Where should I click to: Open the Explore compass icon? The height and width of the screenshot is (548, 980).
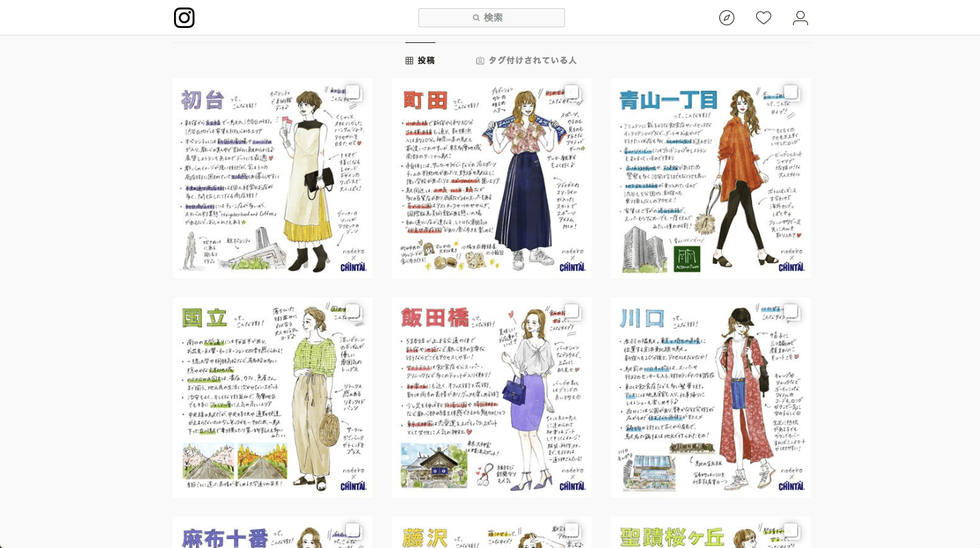tap(727, 18)
